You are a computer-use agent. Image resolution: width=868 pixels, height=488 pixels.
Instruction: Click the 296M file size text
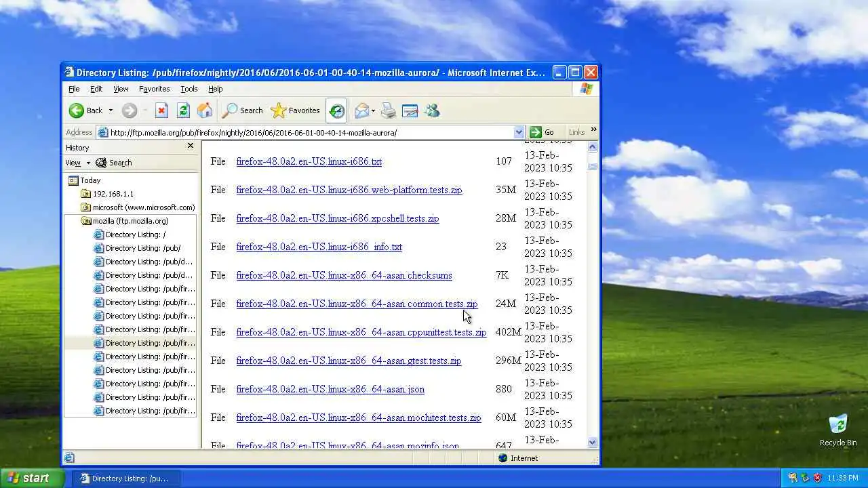[508, 361]
